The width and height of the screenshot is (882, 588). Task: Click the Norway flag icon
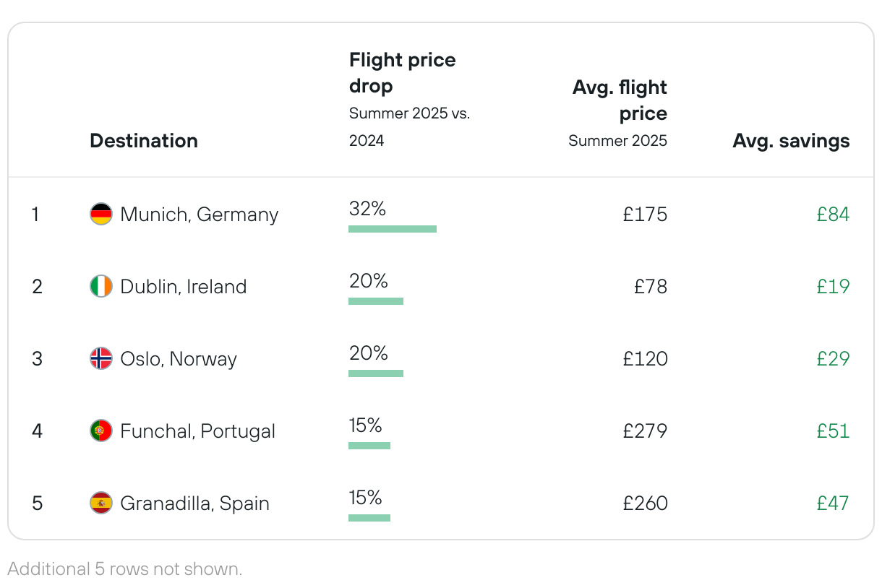(101, 359)
